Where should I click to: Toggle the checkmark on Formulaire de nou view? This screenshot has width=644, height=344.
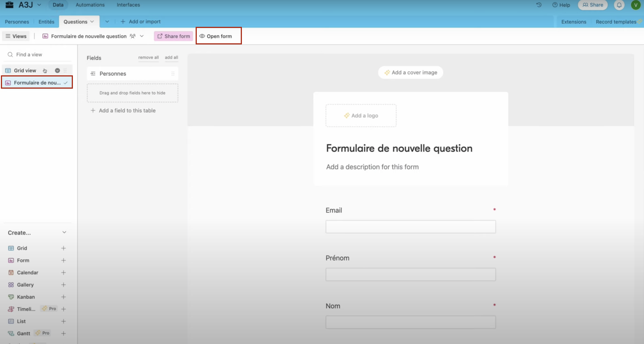coord(65,83)
